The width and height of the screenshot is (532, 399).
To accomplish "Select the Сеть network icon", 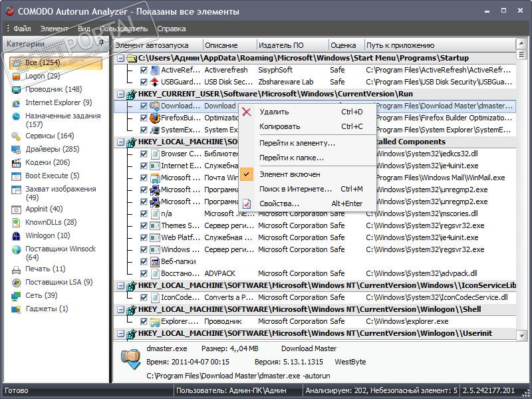I will click(16, 296).
